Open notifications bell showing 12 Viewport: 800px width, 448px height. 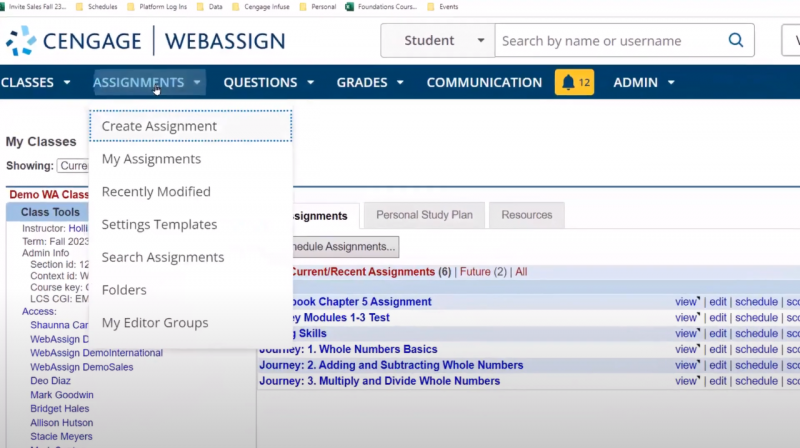tap(574, 82)
